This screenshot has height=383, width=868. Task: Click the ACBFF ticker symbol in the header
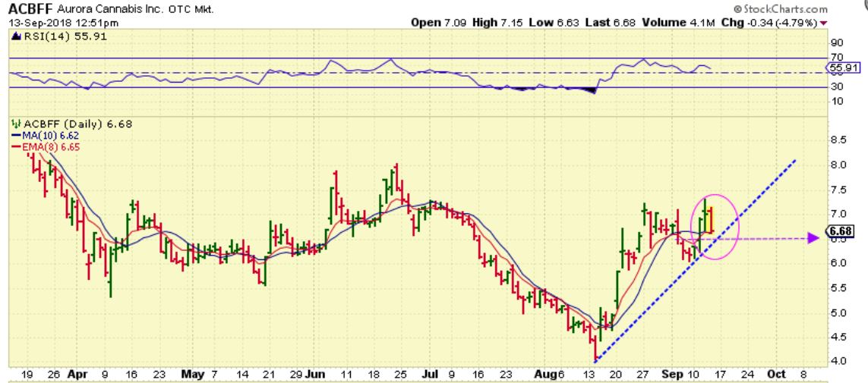(31, 9)
